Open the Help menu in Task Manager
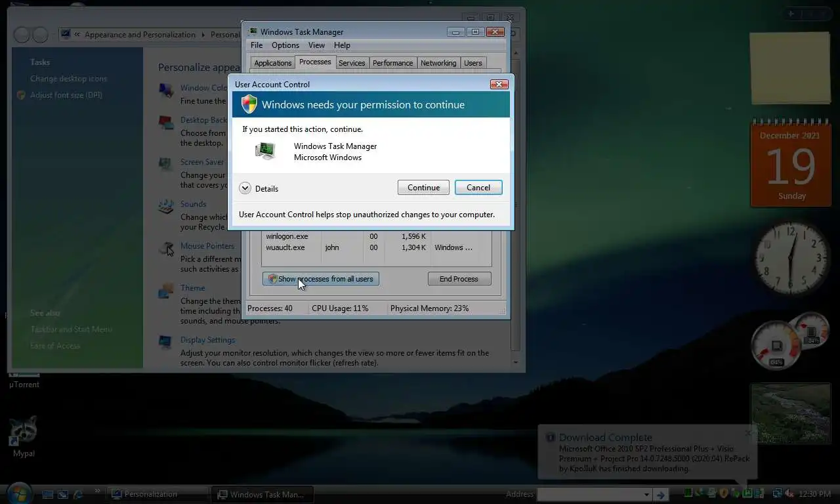Viewport: 840px width, 504px height. (342, 45)
